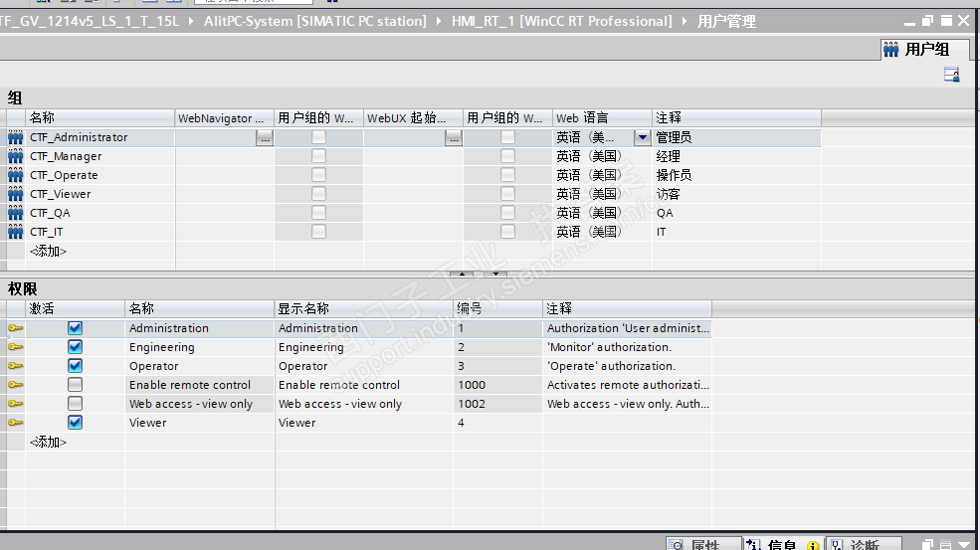Click the 用户管理 breadcrumb label

(726, 21)
